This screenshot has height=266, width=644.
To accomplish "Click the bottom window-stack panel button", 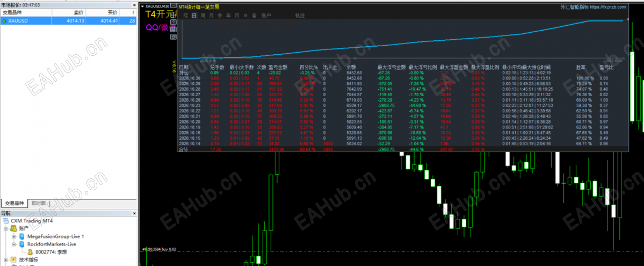I will pos(173,37).
